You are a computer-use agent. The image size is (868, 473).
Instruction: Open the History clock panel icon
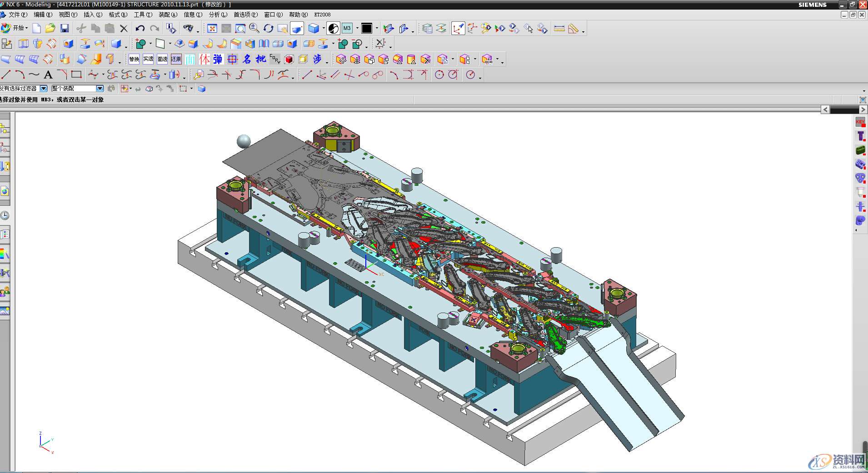tap(5, 215)
